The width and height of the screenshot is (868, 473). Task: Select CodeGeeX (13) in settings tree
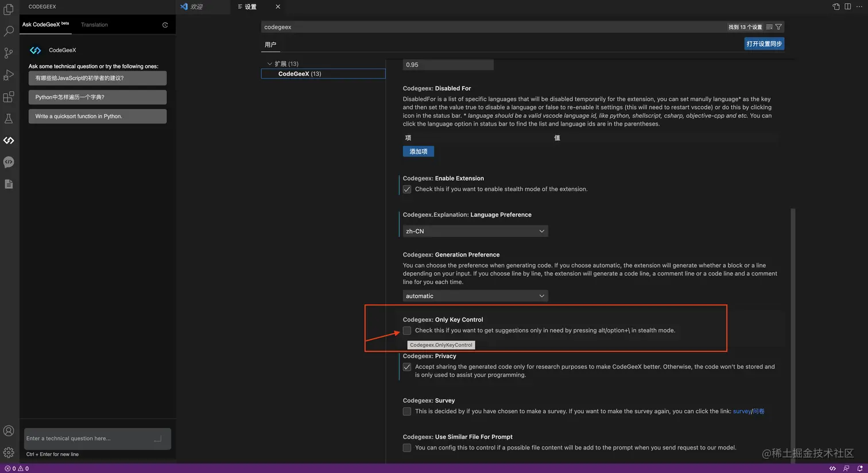tap(323, 74)
